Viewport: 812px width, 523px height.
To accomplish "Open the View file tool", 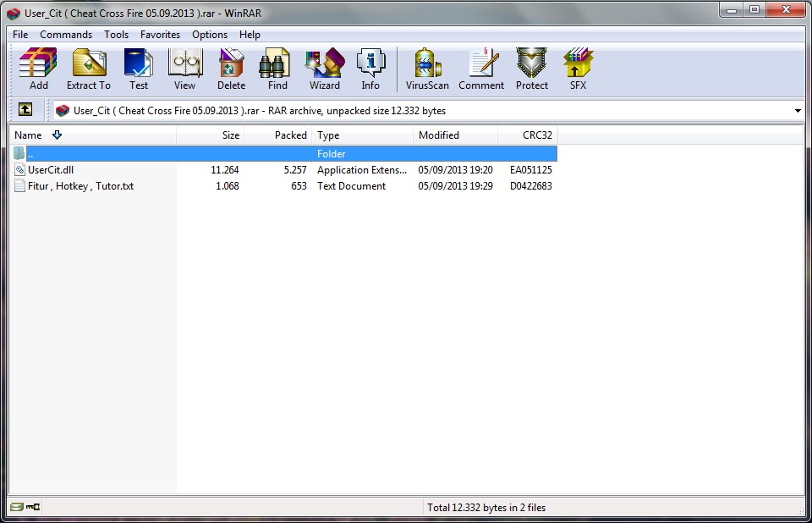I will tap(185, 69).
